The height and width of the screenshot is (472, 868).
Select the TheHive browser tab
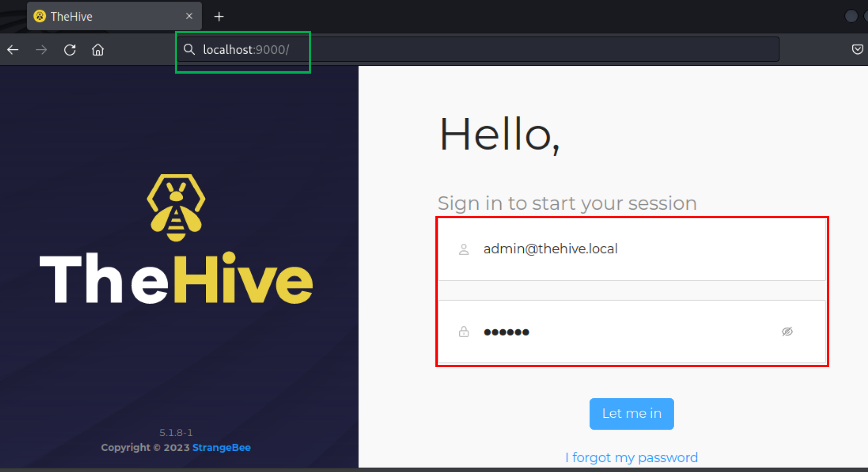point(114,16)
